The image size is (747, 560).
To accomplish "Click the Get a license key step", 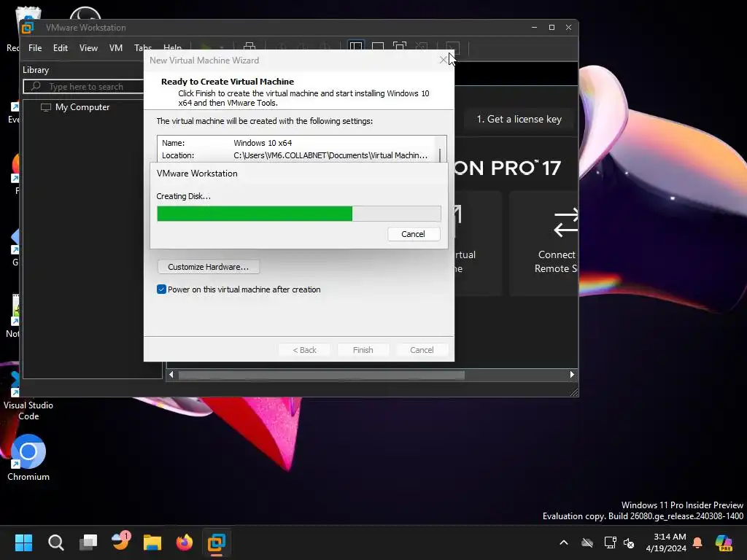I will click(519, 119).
